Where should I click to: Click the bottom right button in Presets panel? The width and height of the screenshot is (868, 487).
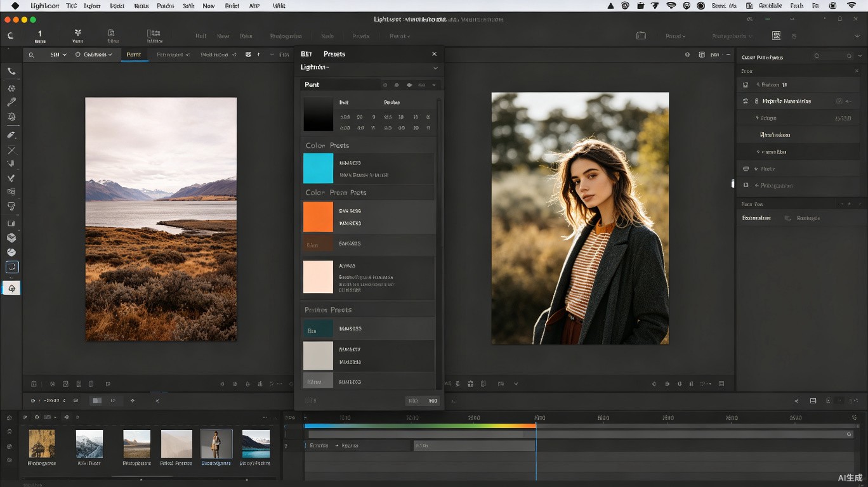click(433, 400)
